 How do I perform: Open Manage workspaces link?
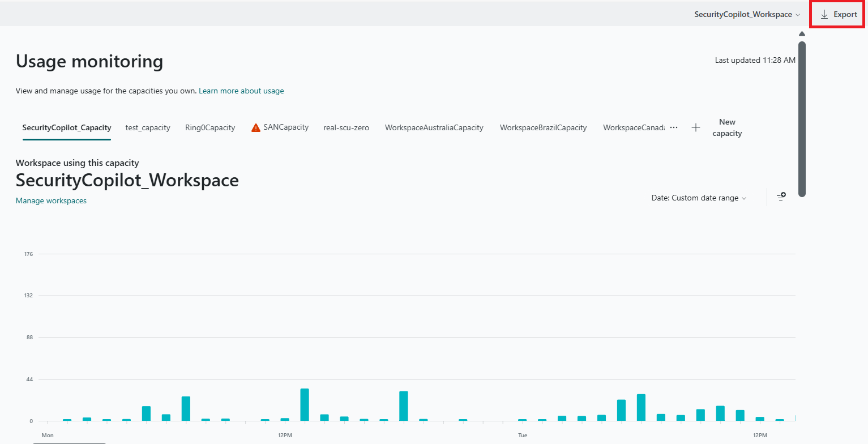(51, 200)
